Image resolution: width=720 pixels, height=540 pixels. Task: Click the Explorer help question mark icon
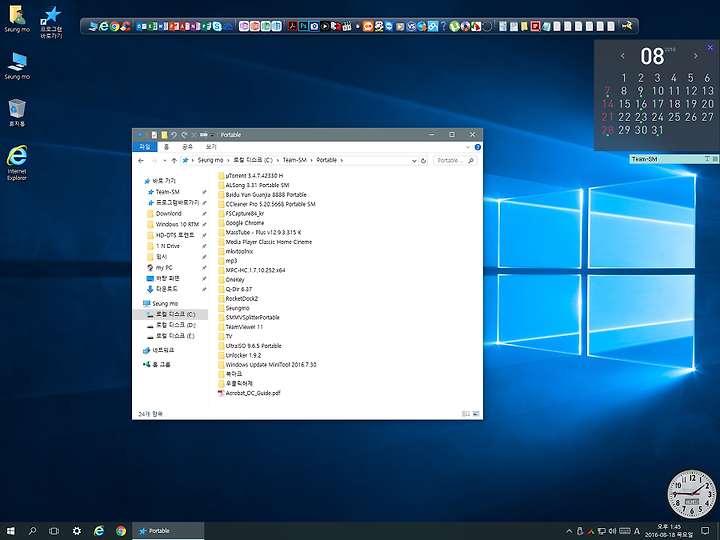[x=478, y=147]
